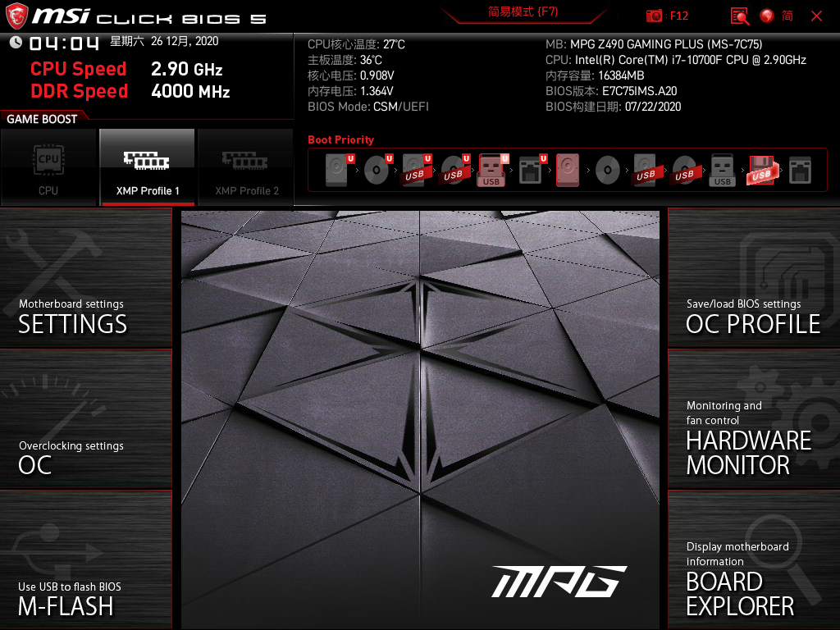840x630 pixels.
Task: Select the first UEFI hard disk boot device
Action: click(336, 171)
